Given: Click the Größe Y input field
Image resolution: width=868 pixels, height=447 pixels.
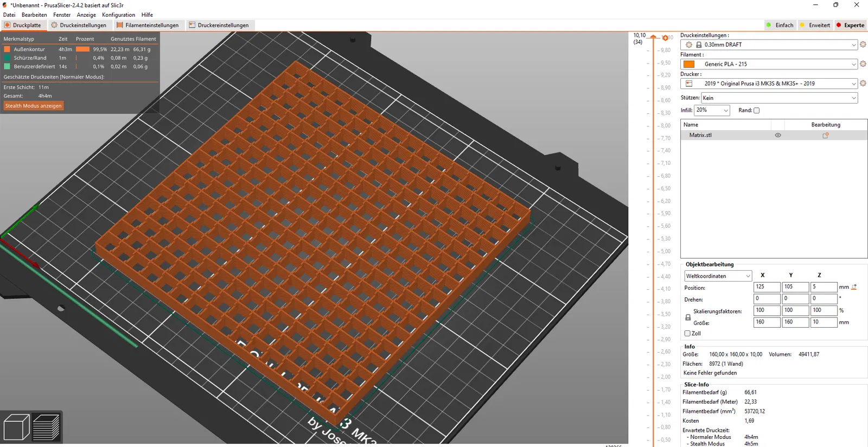Looking at the screenshot, I should click(x=795, y=322).
